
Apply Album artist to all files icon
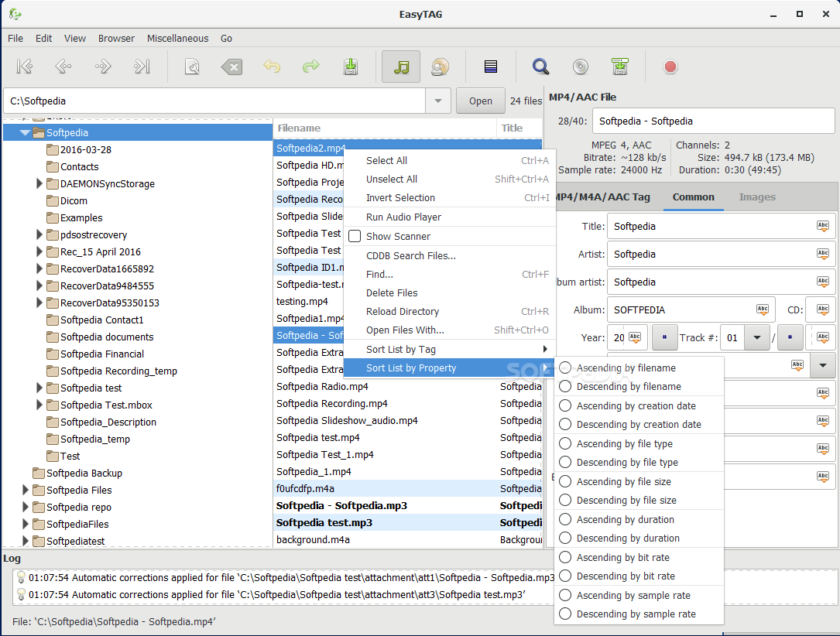[x=823, y=282]
